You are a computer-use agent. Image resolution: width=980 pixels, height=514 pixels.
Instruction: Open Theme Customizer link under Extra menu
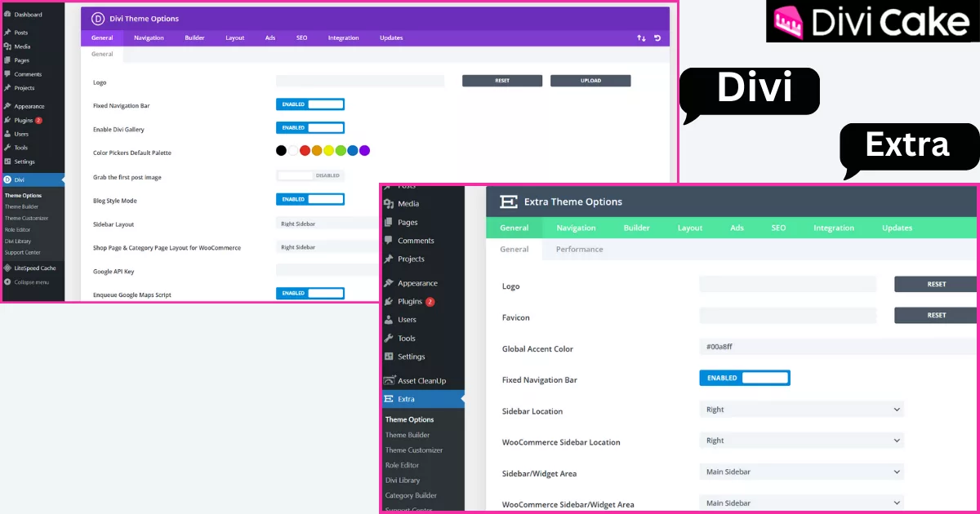tap(414, 450)
